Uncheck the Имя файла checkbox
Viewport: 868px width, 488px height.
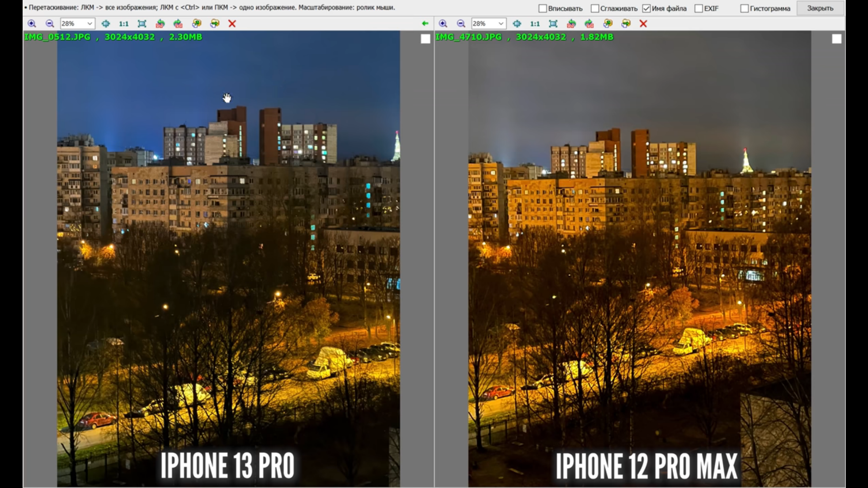coord(646,9)
